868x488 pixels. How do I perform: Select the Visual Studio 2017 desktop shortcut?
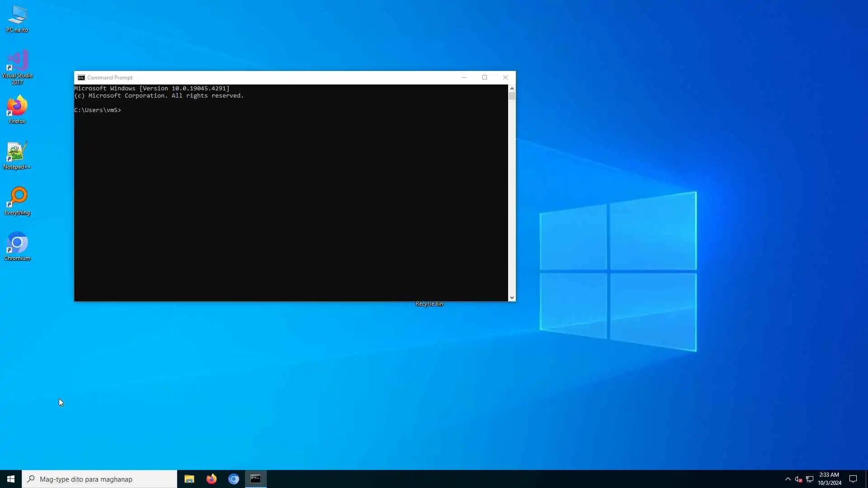(17, 66)
